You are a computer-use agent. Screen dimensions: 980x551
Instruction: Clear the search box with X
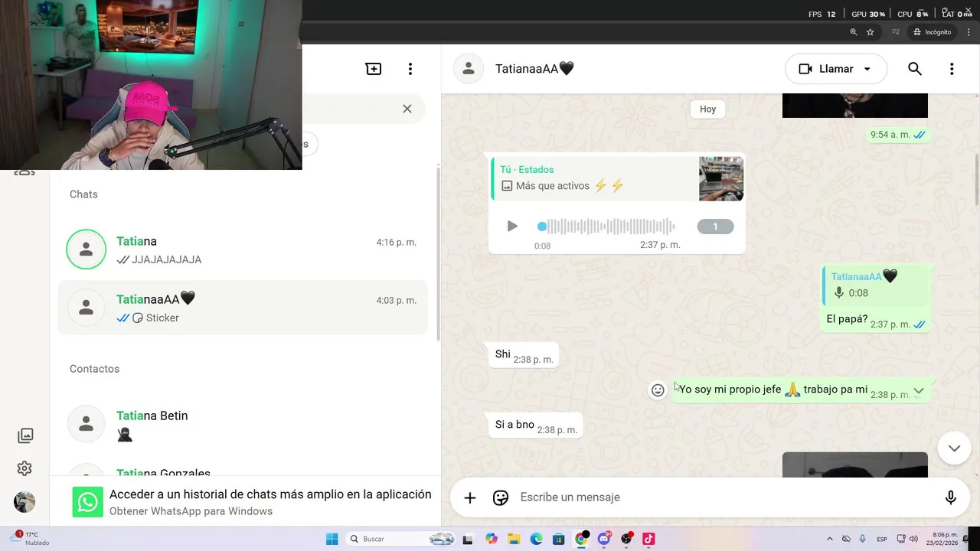pos(407,109)
